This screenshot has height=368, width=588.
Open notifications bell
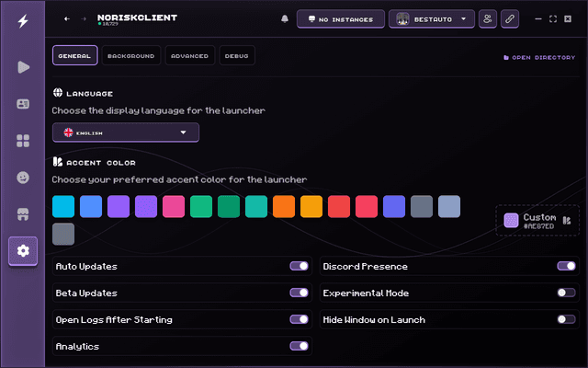pos(285,18)
